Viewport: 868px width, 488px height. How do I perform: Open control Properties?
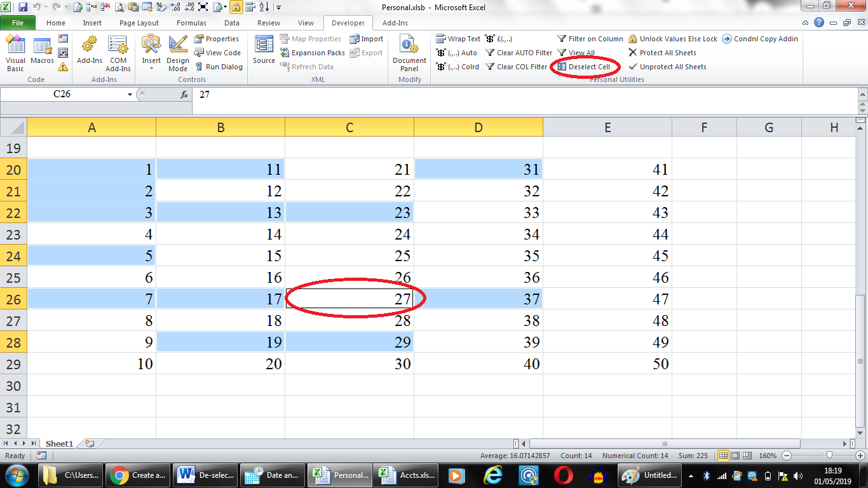217,39
